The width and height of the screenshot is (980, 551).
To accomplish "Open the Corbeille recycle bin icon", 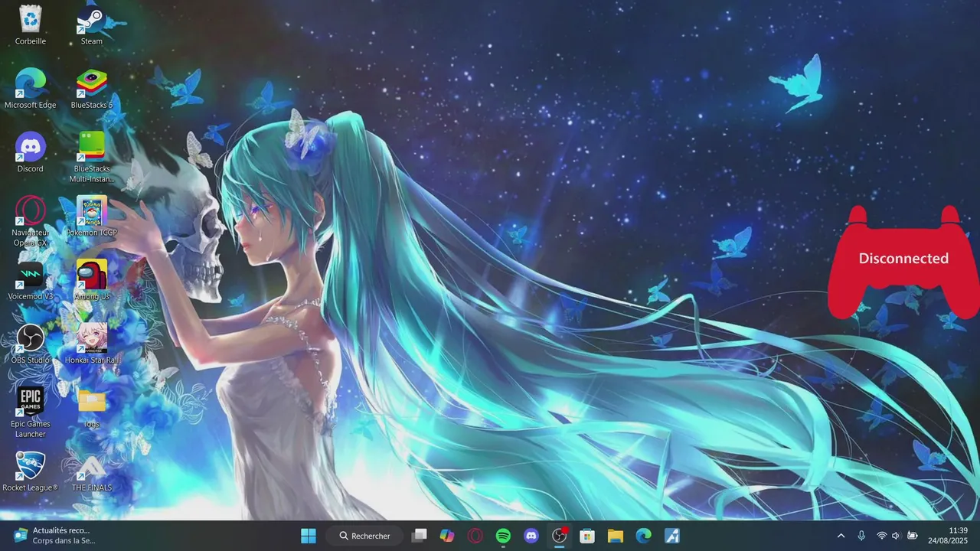I will (x=31, y=25).
